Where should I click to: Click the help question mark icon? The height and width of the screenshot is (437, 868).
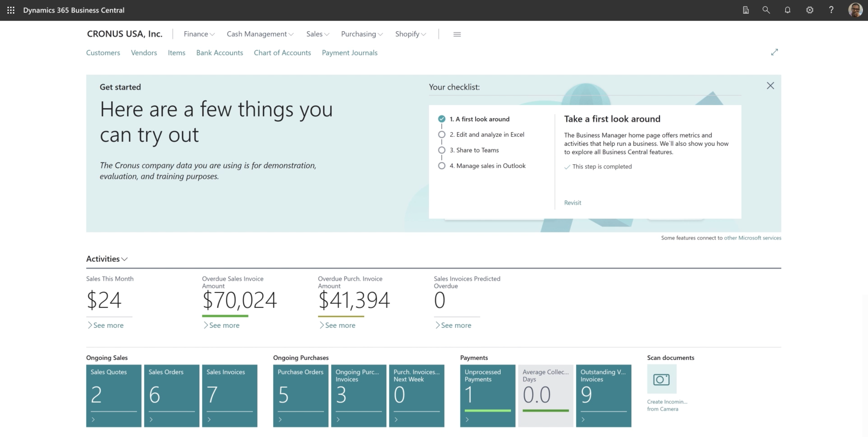click(831, 10)
